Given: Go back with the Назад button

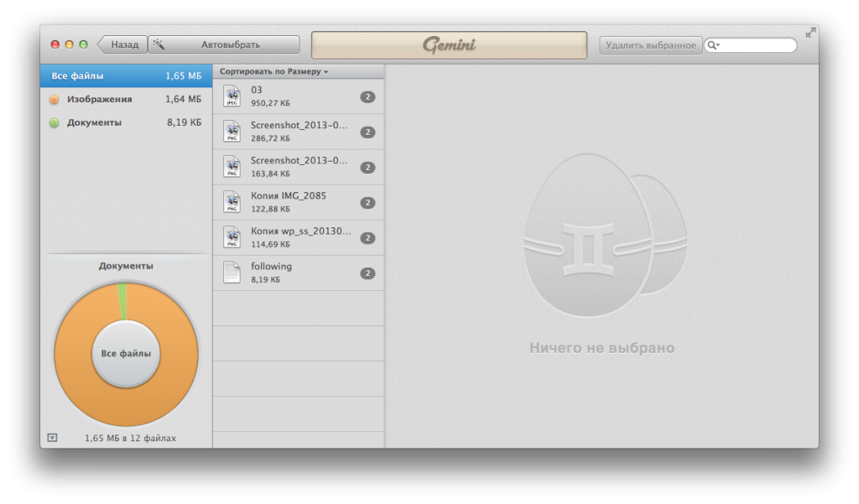Looking at the screenshot, I should point(122,44).
